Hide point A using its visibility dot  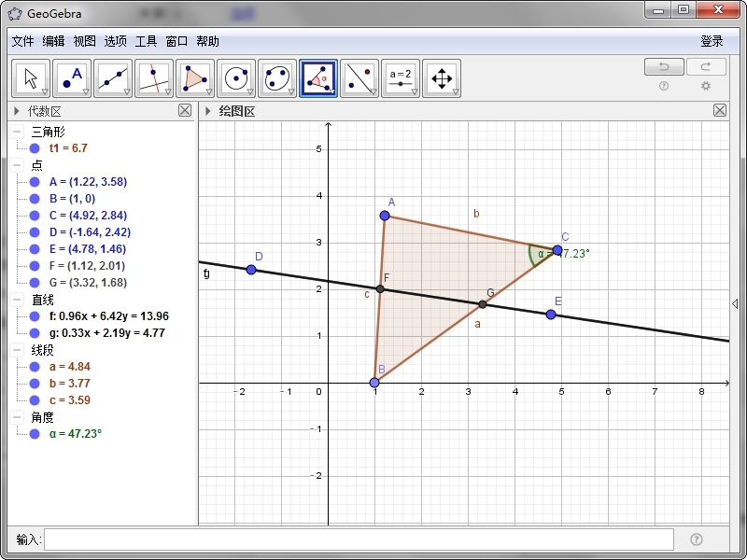(35, 181)
